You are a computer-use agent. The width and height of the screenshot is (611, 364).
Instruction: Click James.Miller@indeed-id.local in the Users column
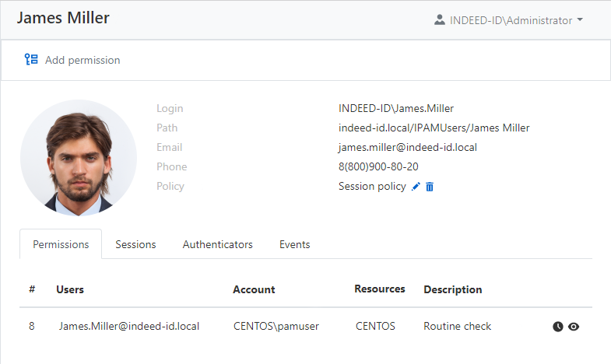(x=129, y=326)
